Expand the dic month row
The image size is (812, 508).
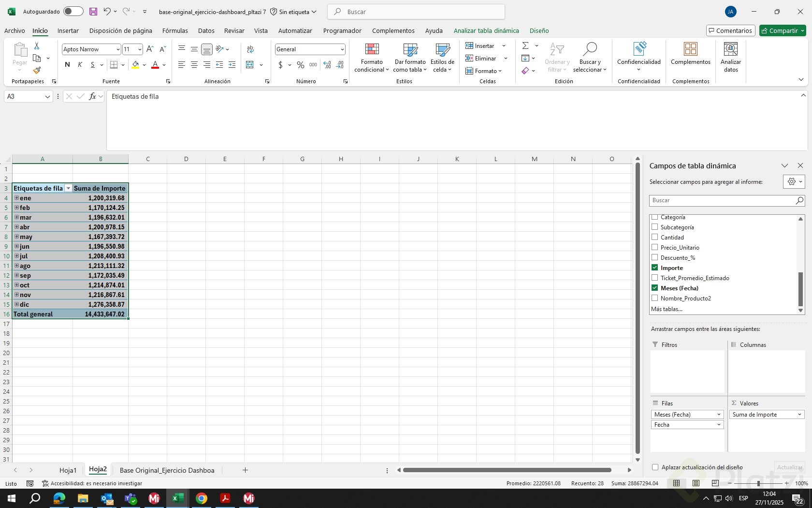(16, 304)
